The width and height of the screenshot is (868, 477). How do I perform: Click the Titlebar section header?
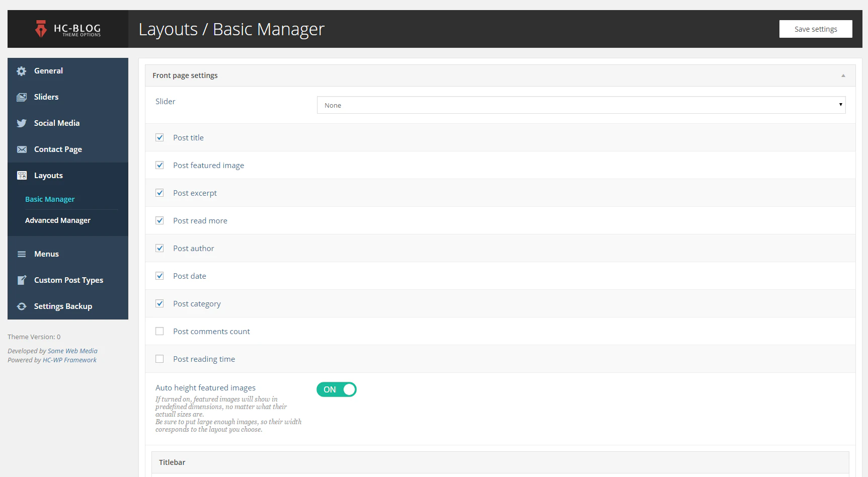coord(500,462)
